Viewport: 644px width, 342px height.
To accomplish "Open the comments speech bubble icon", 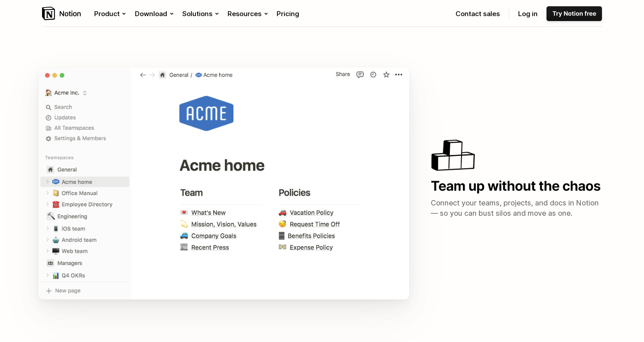I will (360, 75).
